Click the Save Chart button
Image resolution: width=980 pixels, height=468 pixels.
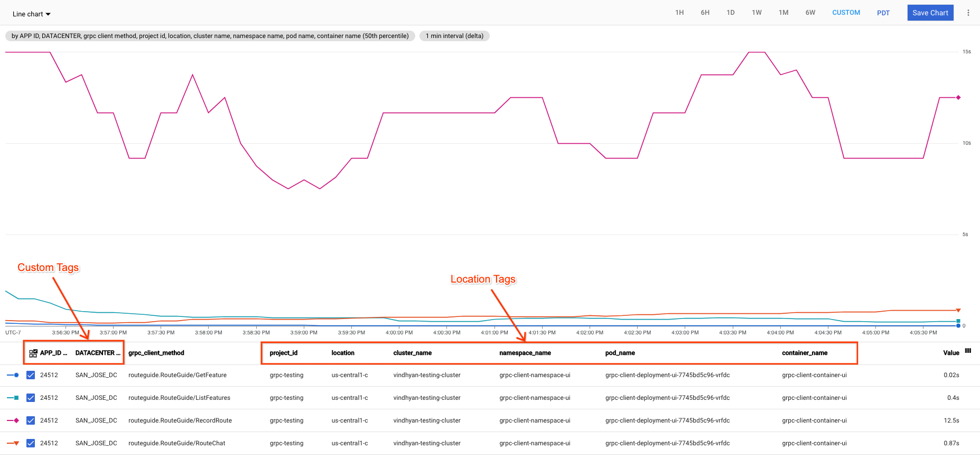930,13
